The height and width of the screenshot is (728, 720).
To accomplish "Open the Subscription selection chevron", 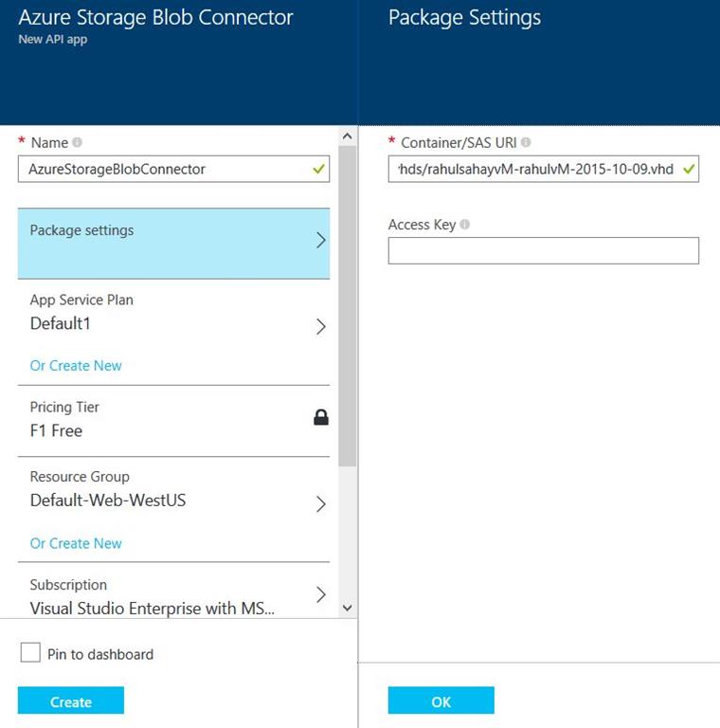I will tap(321, 595).
